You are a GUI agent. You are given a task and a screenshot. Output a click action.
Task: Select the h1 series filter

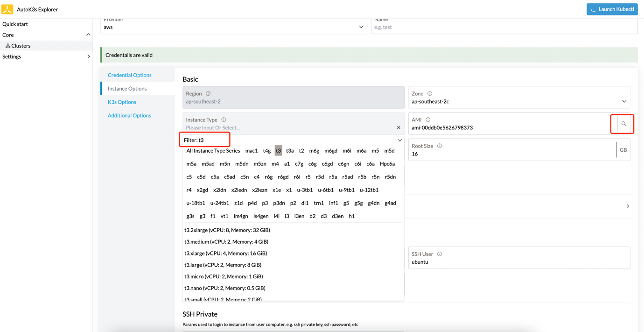[352, 216]
